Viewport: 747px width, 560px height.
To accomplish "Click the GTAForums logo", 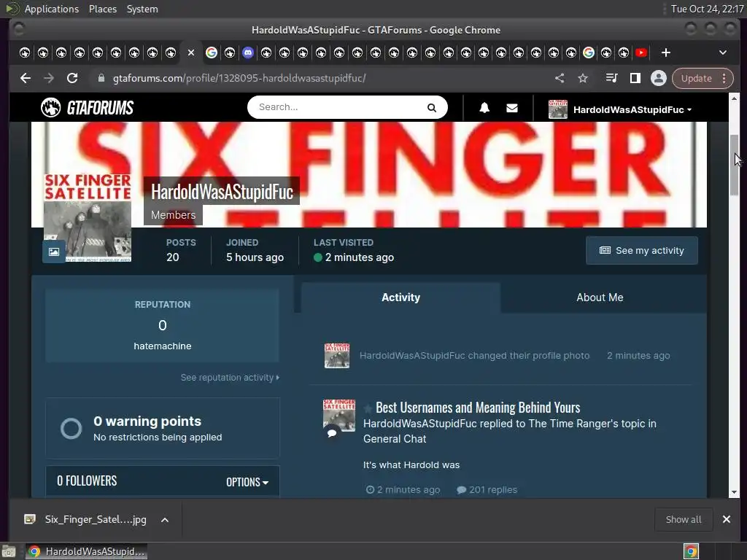I will tap(88, 108).
